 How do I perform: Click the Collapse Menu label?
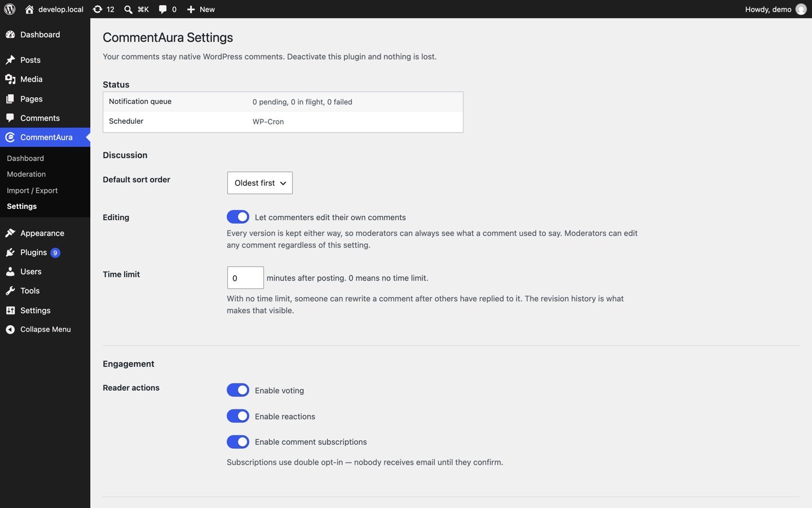[46, 330]
